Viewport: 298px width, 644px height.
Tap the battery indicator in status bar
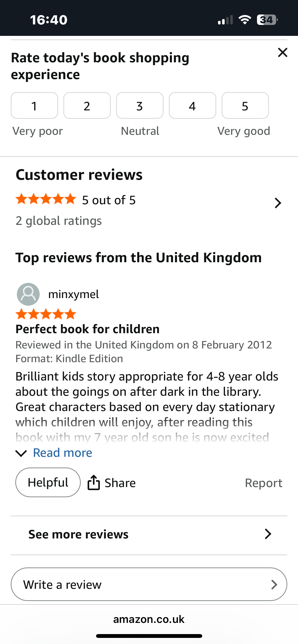267,20
